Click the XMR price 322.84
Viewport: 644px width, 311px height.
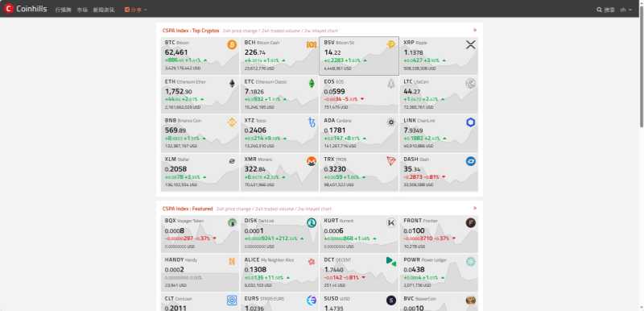tap(255, 169)
